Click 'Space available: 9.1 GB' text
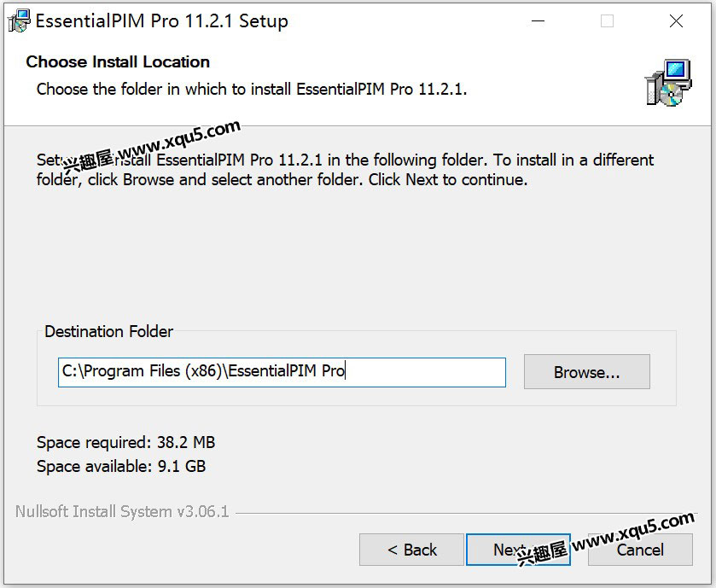Image resolution: width=716 pixels, height=588 pixels. (121, 467)
